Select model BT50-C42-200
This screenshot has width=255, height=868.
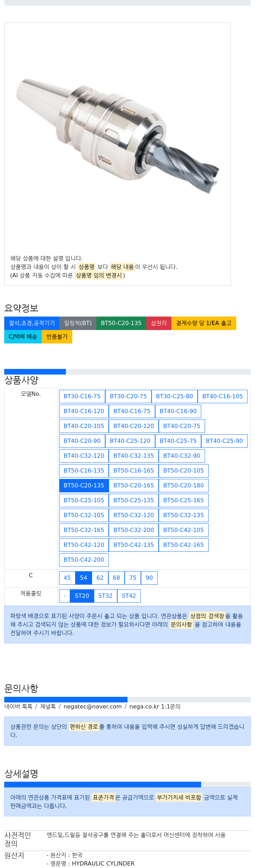(x=84, y=560)
